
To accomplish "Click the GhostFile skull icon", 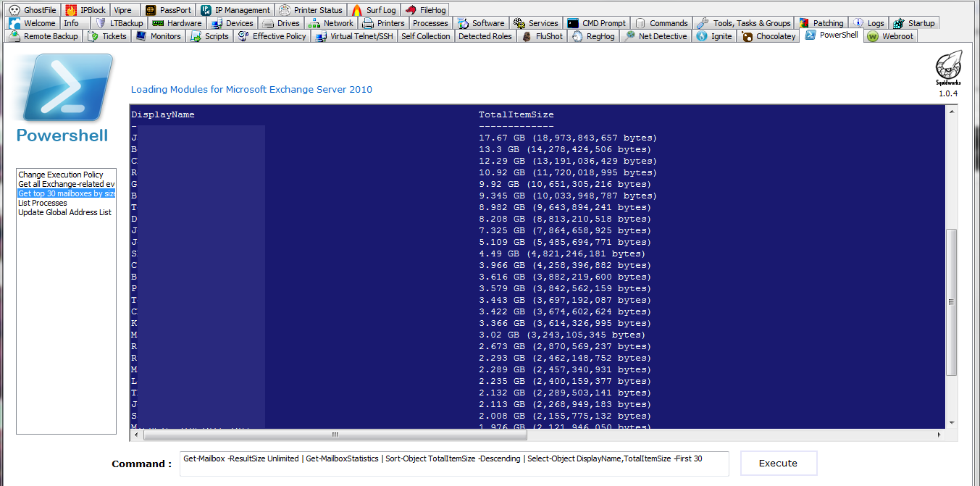I will pyautogui.click(x=13, y=10).
